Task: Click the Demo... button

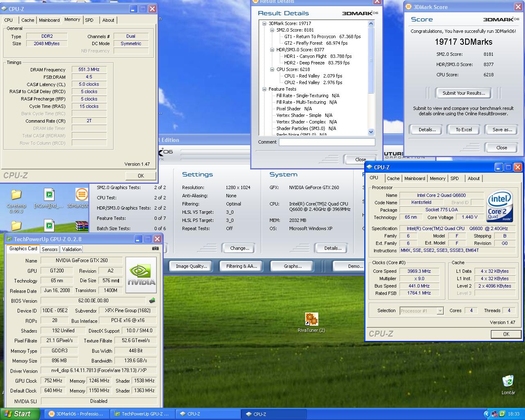Action: [349, 266]
